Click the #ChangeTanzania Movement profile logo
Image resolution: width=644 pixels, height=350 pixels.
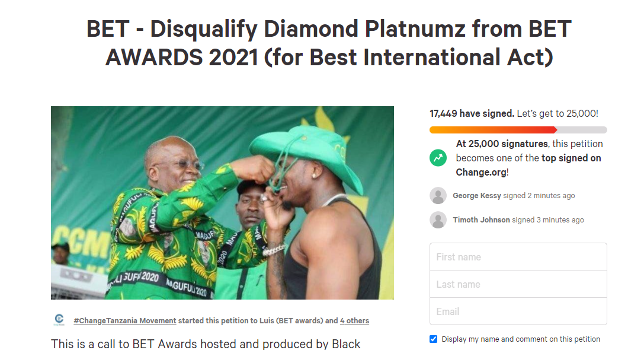point(59,320)
